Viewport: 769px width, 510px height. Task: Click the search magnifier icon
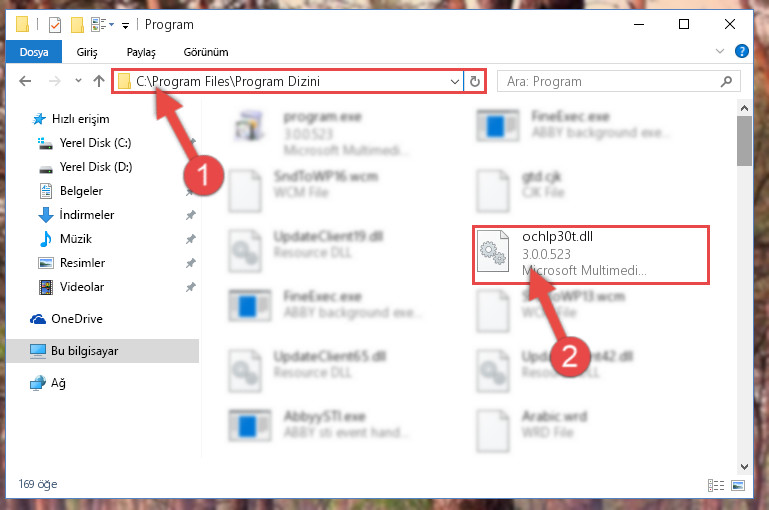(x=726, y=81)
